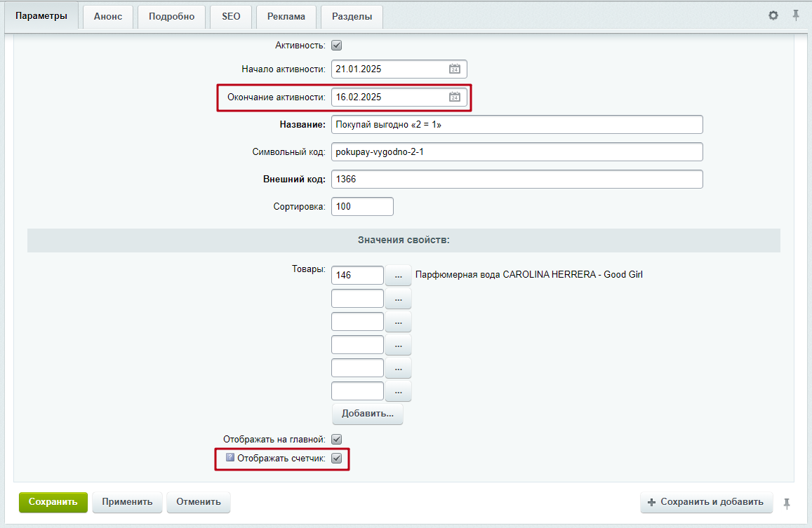The height and width of the screenshot is (528, 812).
Task: Click the Название input field
Action: (517, 124)
